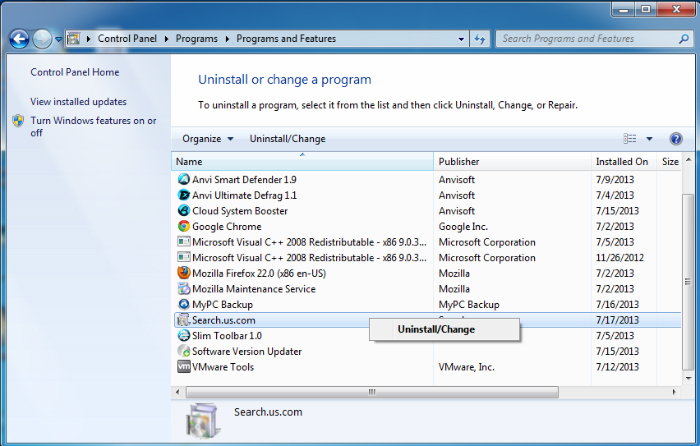The width and height of the screenshot is (700, 446).
Task: Click the 7/16/2013 install date
Action: (x=617, y=304)
